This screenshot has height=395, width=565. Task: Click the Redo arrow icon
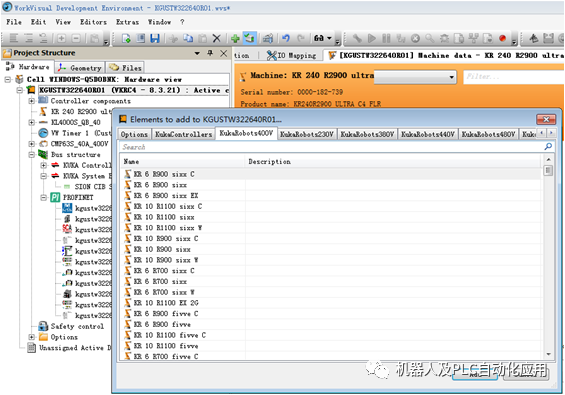tap(301, 38)
